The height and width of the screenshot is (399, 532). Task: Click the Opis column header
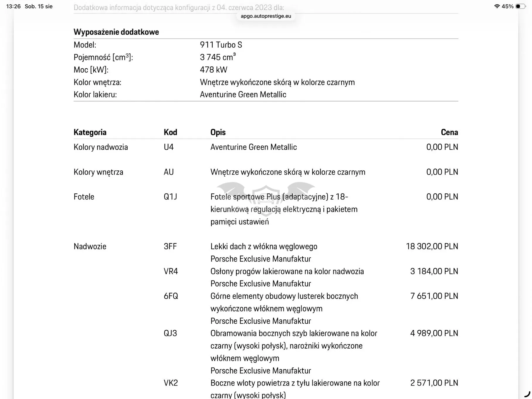(218, 132)
